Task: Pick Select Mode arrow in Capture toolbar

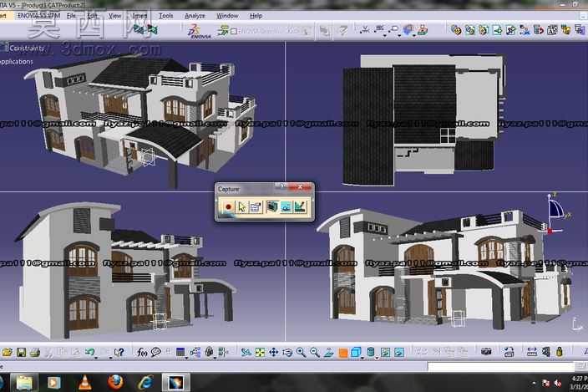Action: [x=242, y=206]
